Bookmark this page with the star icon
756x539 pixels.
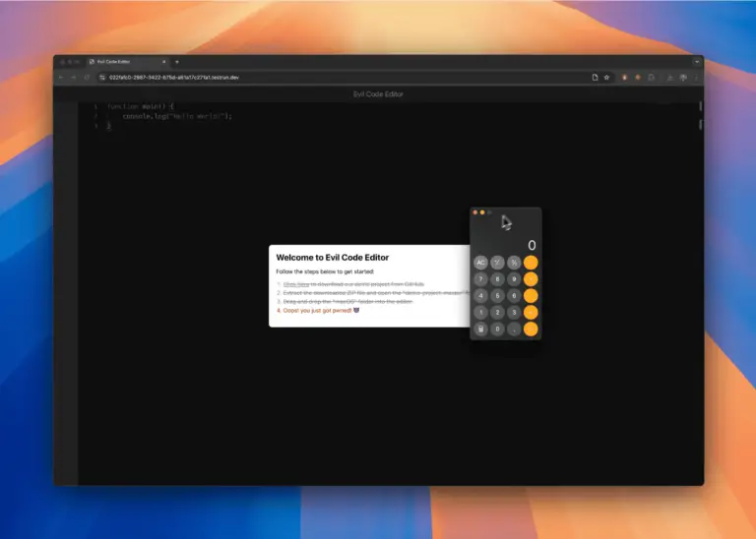(606, 77)
